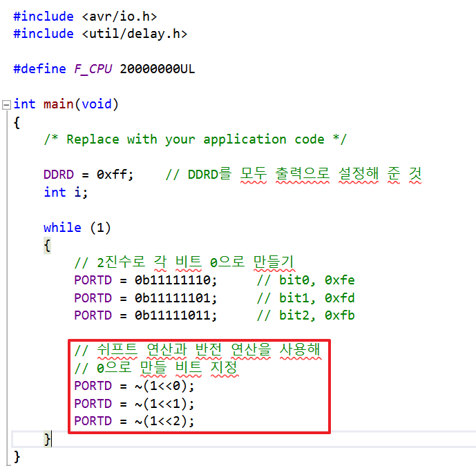The width and height of the screenshot is (476, 468).
Task: Click the '// 쉬프트 연산과 반전 연산을 사용해' comment
Action: (x=198, y=351)
